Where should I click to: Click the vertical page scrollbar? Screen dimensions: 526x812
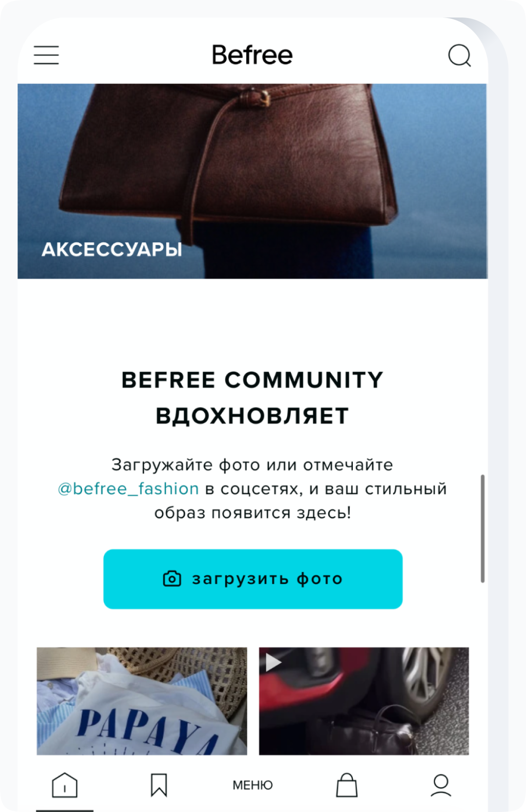click(483, 528)
